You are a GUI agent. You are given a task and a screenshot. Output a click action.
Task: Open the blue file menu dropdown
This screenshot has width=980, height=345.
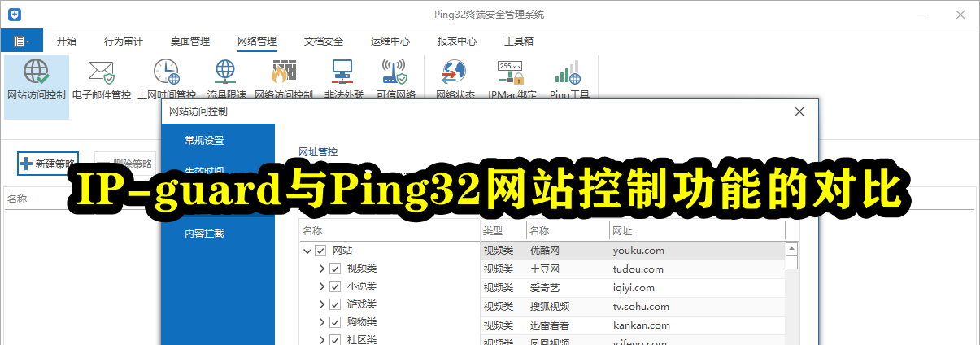click(21, 41)
